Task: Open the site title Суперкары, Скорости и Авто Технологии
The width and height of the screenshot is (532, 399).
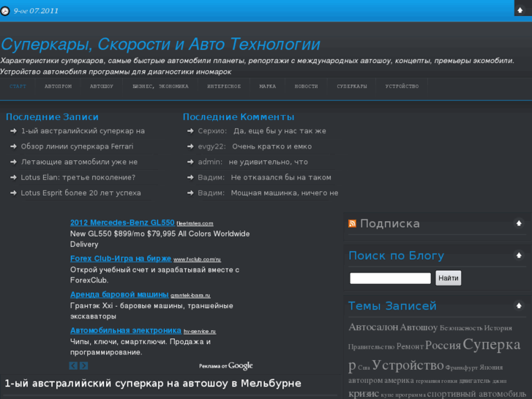Action: pos(160,44)
